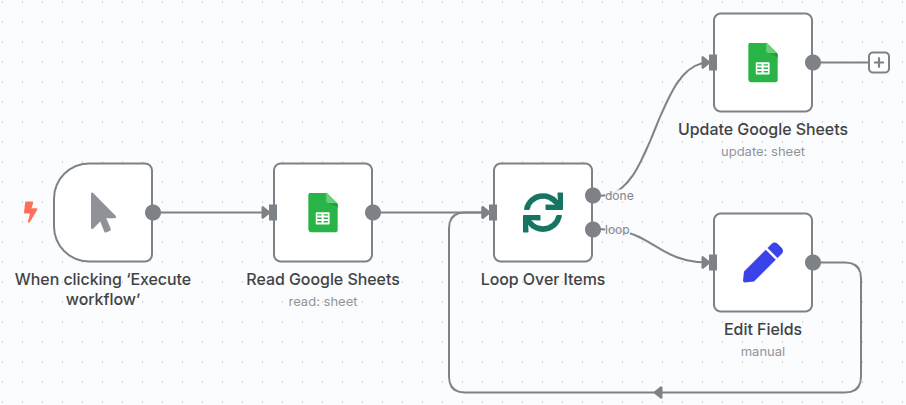
Task: Click the 'done' output port
Action: click(x=593, y=195)
